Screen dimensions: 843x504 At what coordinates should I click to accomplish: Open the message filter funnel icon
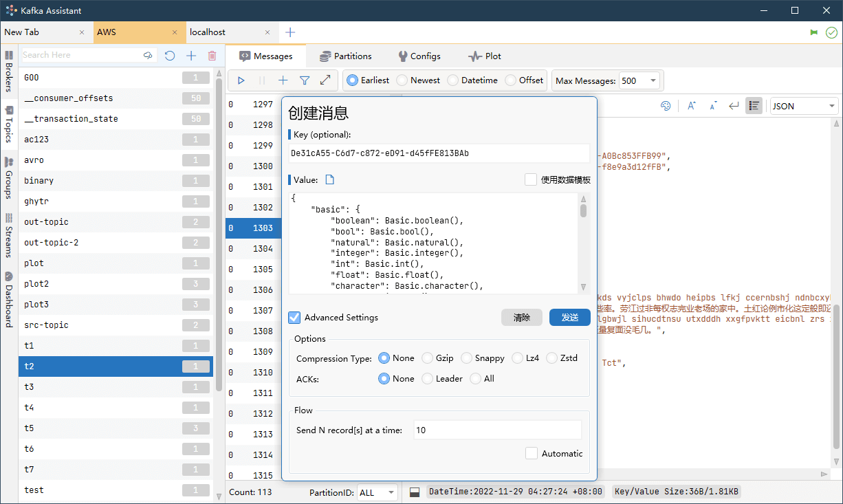coord(304,80)
